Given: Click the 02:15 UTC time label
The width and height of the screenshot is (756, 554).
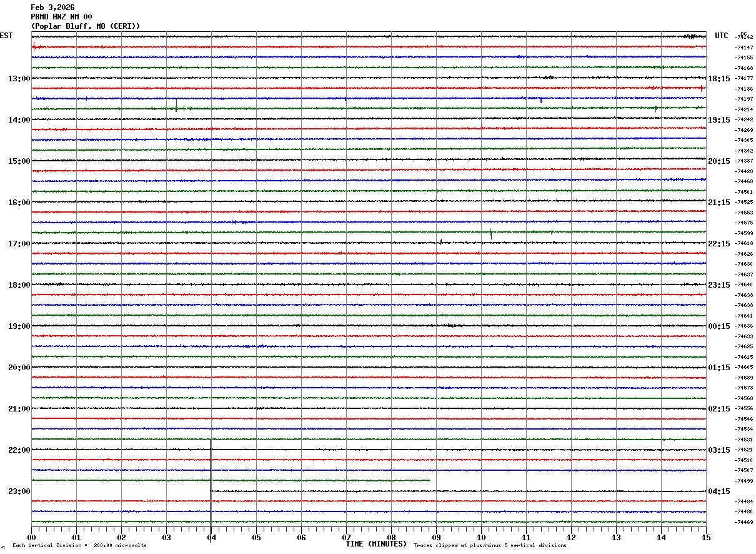Looking at the screenshot, I should [x=719, y=409].
